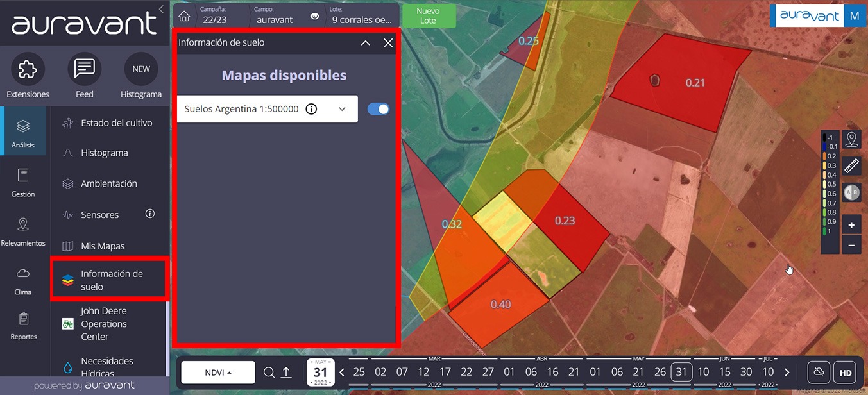This screenshot has width=868, height=395.
Task: Switch to the Relevamientos section
Action: [x=23, y=231]
